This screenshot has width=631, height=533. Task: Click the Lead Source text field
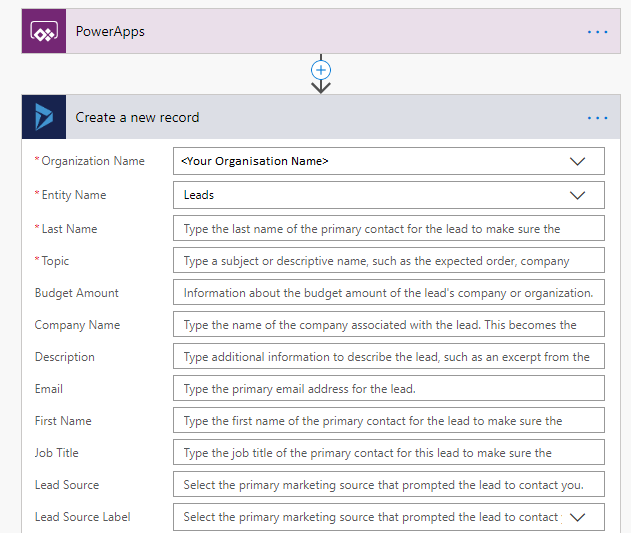389,484
